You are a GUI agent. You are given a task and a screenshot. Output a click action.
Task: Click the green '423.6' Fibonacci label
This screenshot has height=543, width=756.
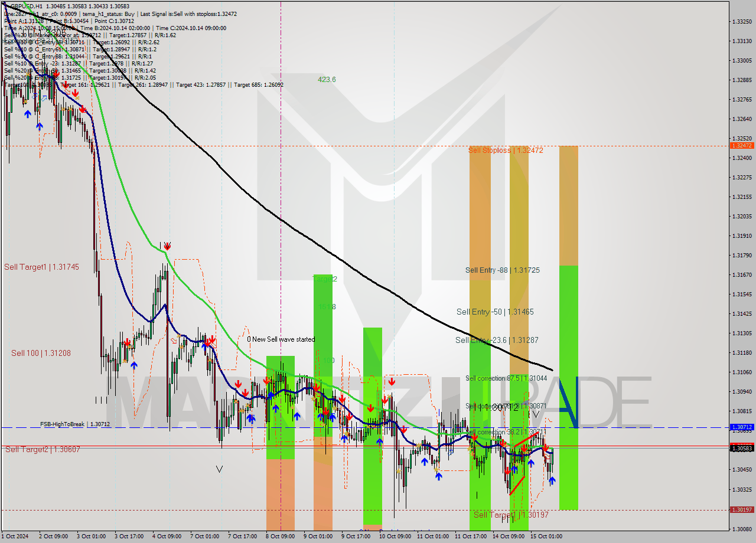coord(327,79)
